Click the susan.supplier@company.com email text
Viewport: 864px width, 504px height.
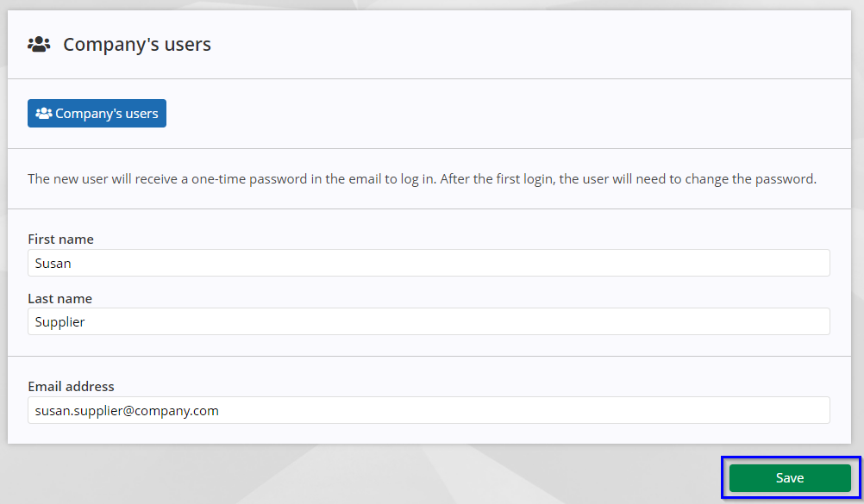(127, 411)
